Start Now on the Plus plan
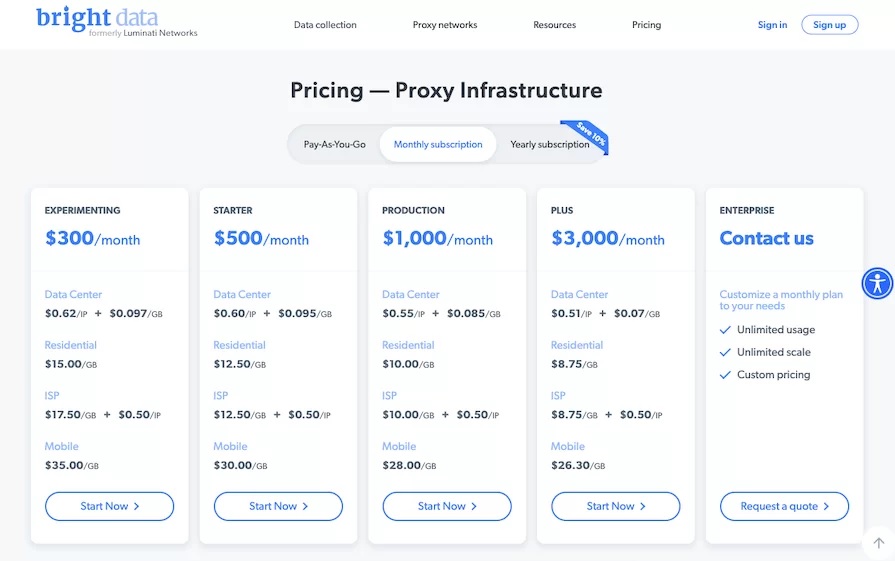This screenshot has height=561, width=895. (x=616, y=506)
